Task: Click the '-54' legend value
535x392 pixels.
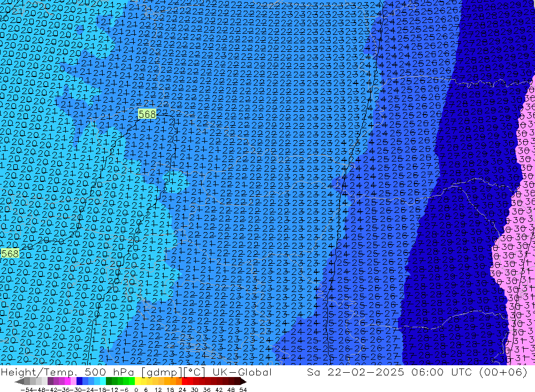Action: [x=27, y=390]
